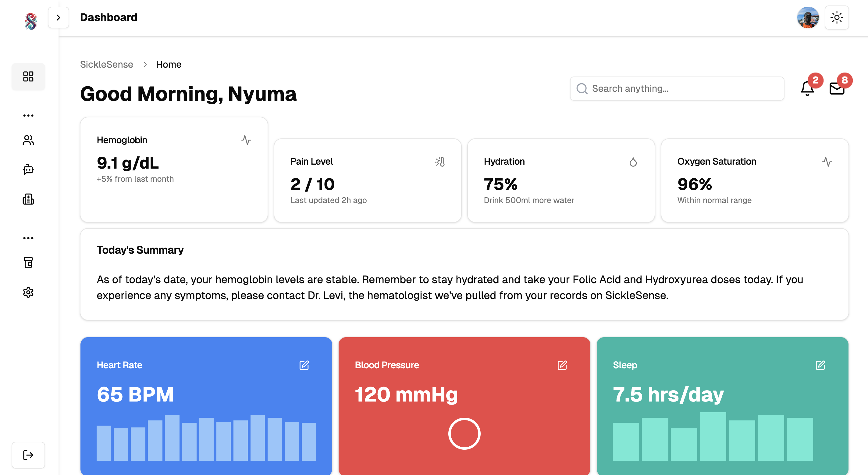Image resolution: width=868 pixels, height=475 pixels.
Task: Expand the lower sidebar ellipsis section
Action: [28, 238]
